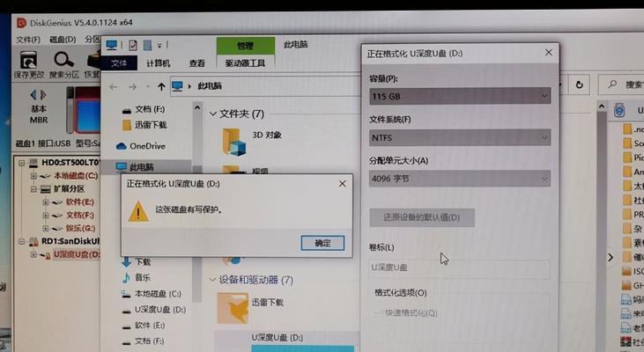Open the 查看 ribbon tab
The width and height of the screenshot is (644, 352).
pyautogui.click(x=196, y=63)
